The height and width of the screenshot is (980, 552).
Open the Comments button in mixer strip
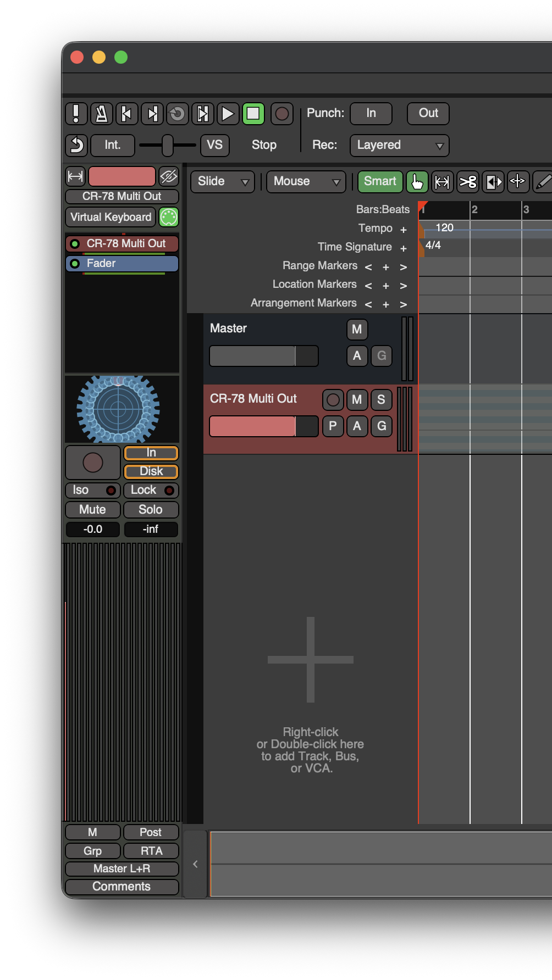coord(122,887)
